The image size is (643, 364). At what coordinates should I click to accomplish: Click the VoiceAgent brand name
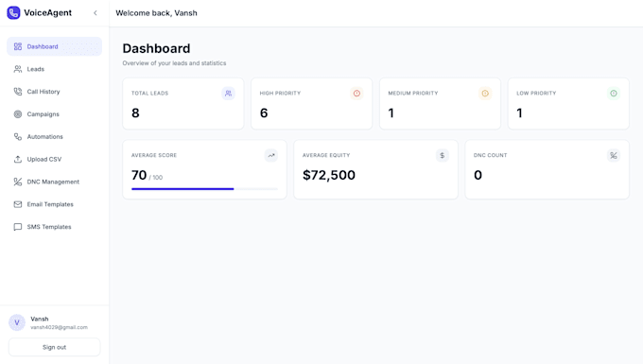tap(47, 12)
